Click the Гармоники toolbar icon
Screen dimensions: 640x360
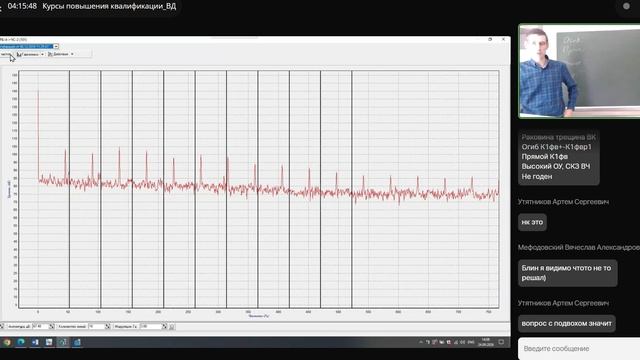(x=19, y=54)
